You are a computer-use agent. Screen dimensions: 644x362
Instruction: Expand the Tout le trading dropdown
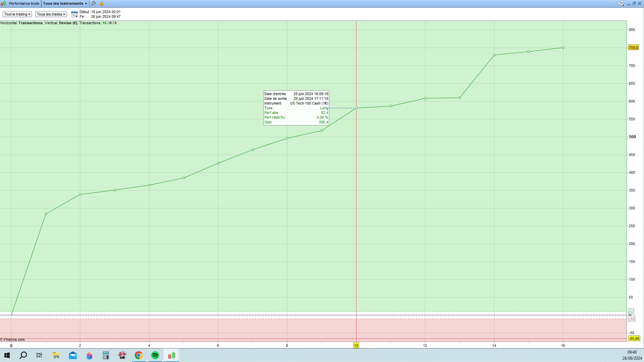[x=17, y=14]
